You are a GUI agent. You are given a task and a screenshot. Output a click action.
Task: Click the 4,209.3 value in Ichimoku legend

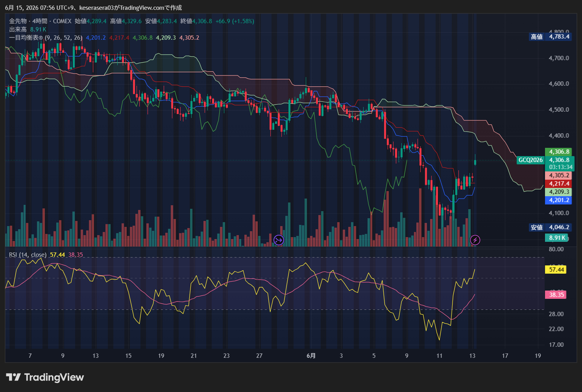pyautogui.click(x=166, y=38)
